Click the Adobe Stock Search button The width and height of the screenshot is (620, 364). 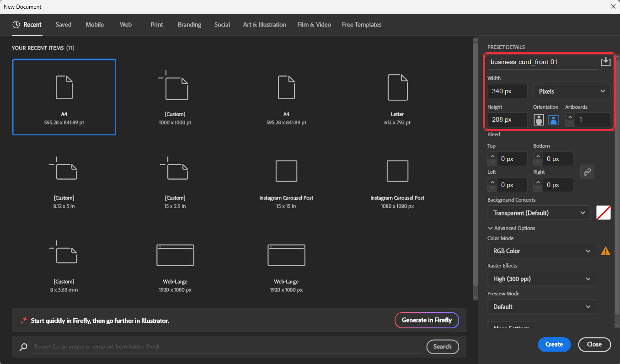pyautogui.click(x=442, y=347)
